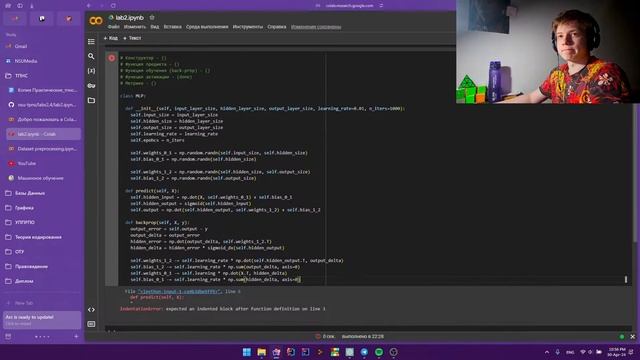Open Gmail tab in sidebar
Viewport: 640px width, 360px height.
(43, 46)
